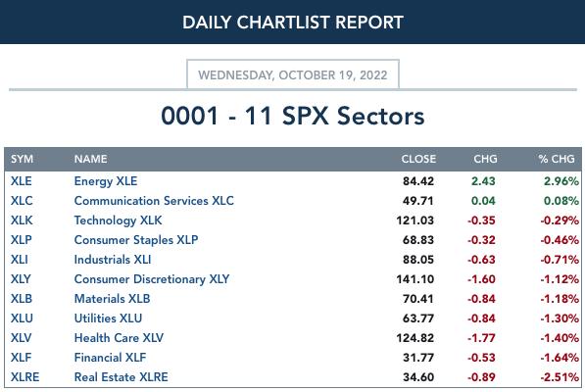Screen dimensions: 585x392
Task: Click the XLP symbol link
Action: [x=22, y=240]
